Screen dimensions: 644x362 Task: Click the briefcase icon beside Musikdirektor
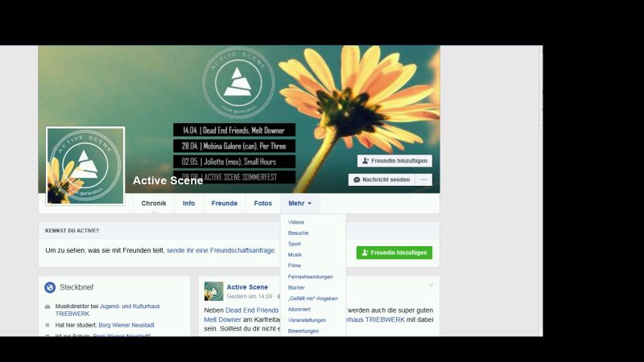tap(47, 306)
